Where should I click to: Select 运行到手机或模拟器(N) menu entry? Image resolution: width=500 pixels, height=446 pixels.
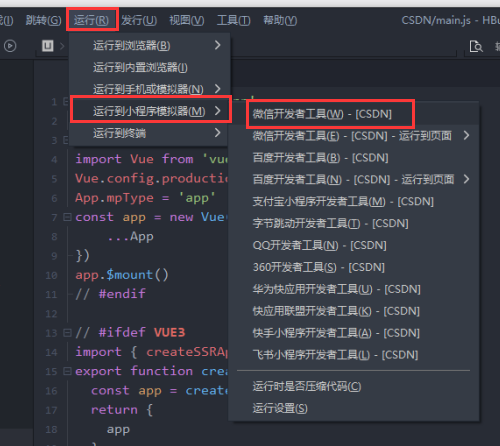pyautogui.click(x=149, y=89)
